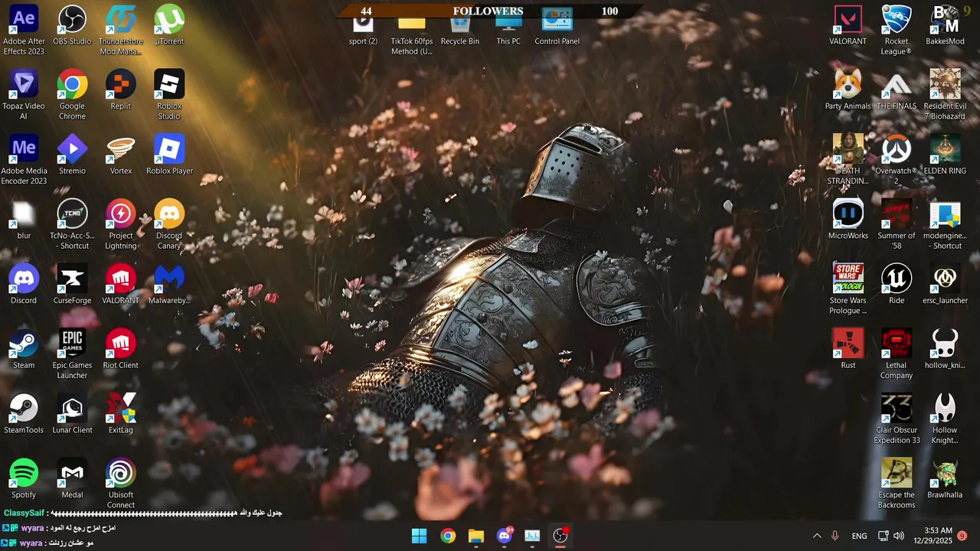Open taskbar clock showing 3:53 AM
The height and width of the screenshot is (551, 980).
coord(933,536)
